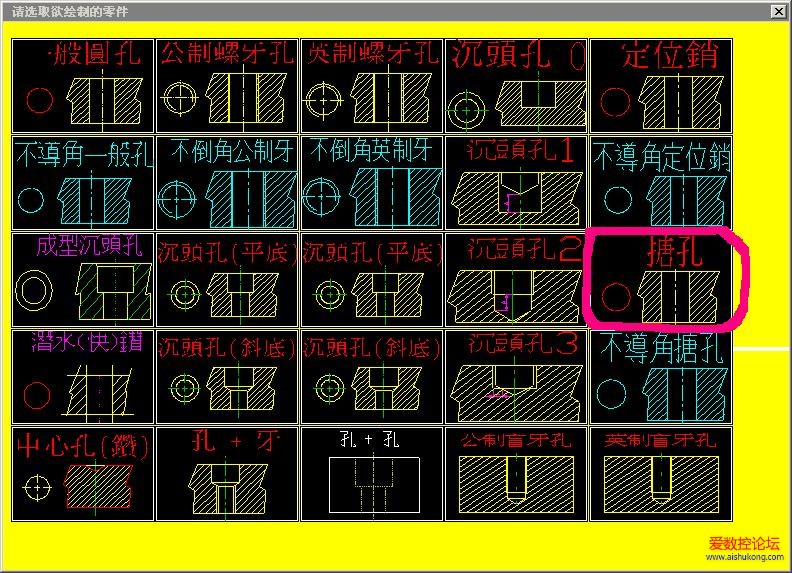Close the part selection dialog

point(778,11)
